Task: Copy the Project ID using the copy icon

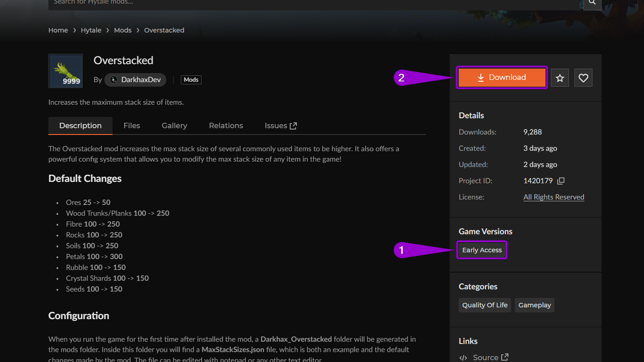Action: (560, 181)
